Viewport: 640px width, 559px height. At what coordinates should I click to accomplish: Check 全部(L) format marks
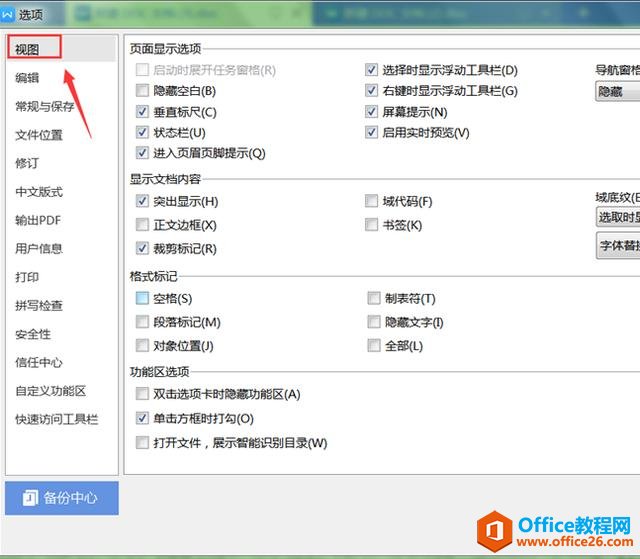coord(374,346)
